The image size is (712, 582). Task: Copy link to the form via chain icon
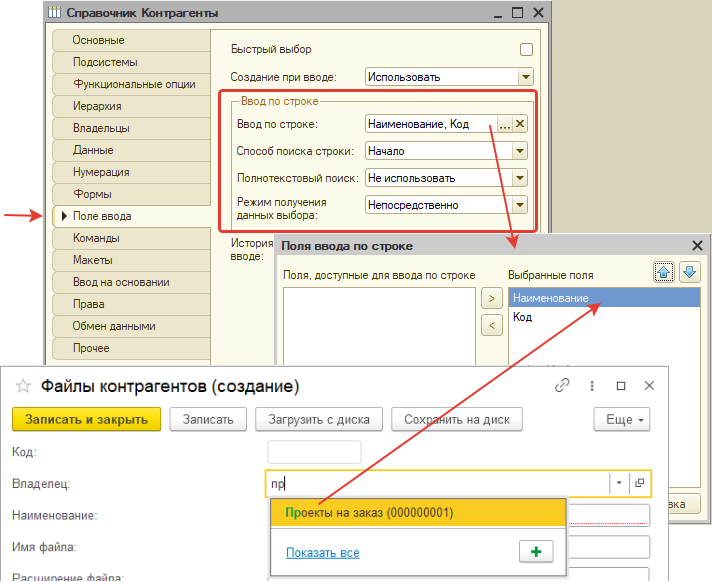click(x=562, y=385)
